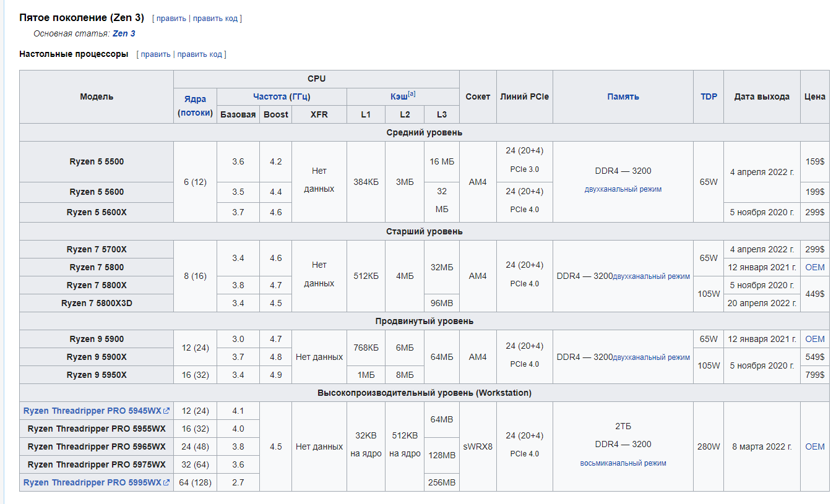This screenshot has height=504, width=836.
Task: Click the '20 апреля 2022 г.' date cell
Action: click(x=762, y=303)
